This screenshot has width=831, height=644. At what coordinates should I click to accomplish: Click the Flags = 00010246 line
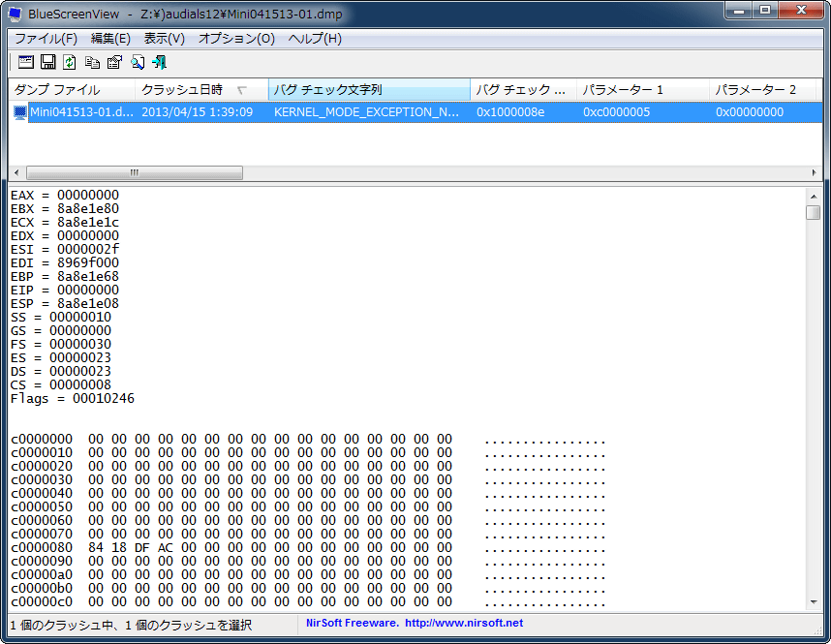[x=73, y=399]
